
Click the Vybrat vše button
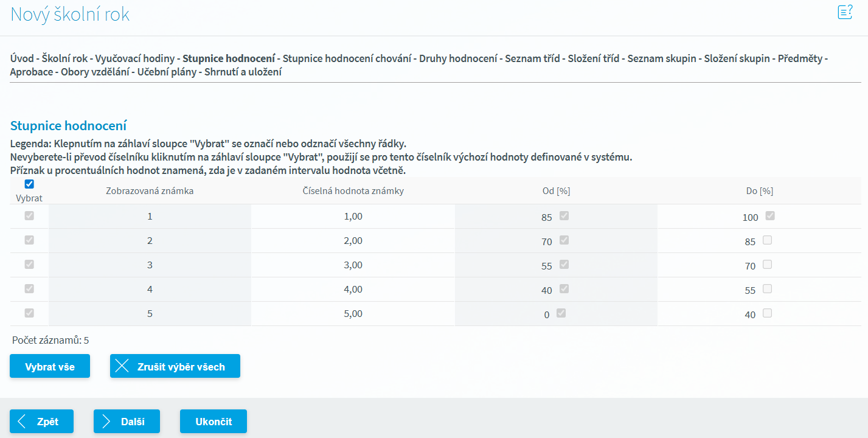50,366
